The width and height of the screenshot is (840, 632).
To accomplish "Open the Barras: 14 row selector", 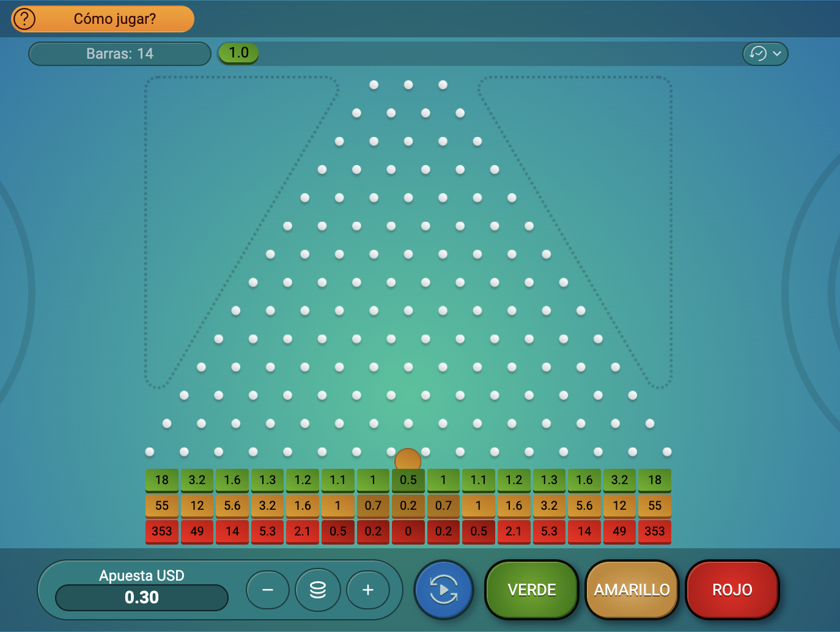I will (x=120, y=54).
